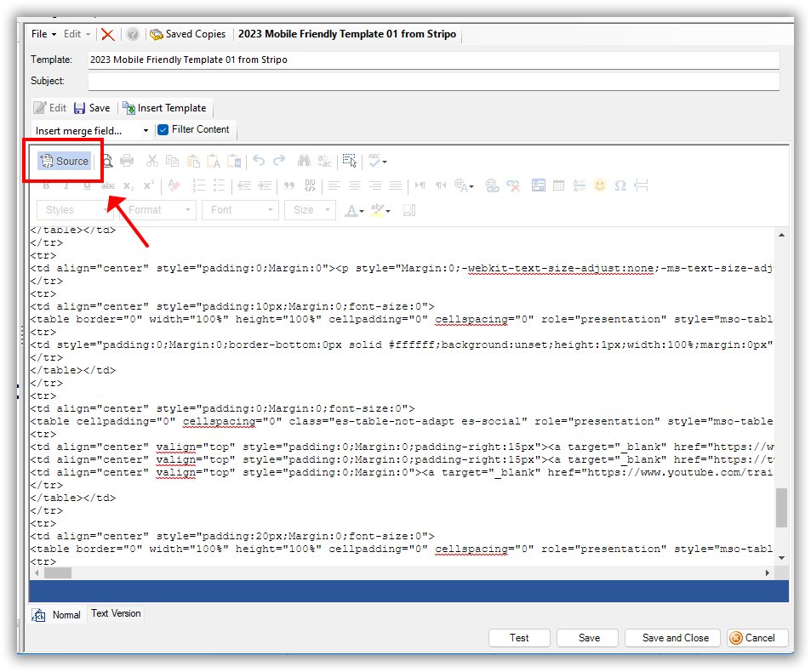Screen dimensions: 811x672
Task: Toggle Subscript formatting
Action: [129, 185]
